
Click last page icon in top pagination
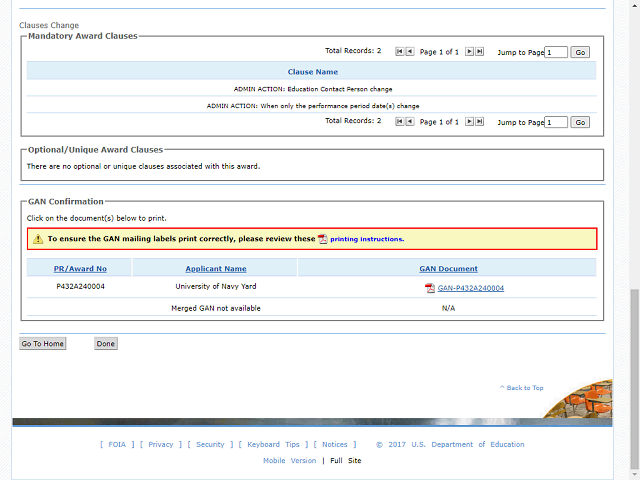coord(479,51)
